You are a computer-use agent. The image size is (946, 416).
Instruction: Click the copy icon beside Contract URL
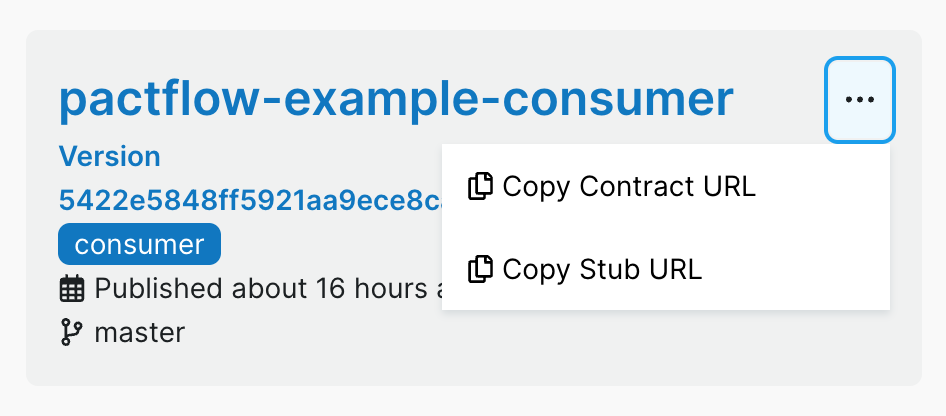[x=481, y=187]
